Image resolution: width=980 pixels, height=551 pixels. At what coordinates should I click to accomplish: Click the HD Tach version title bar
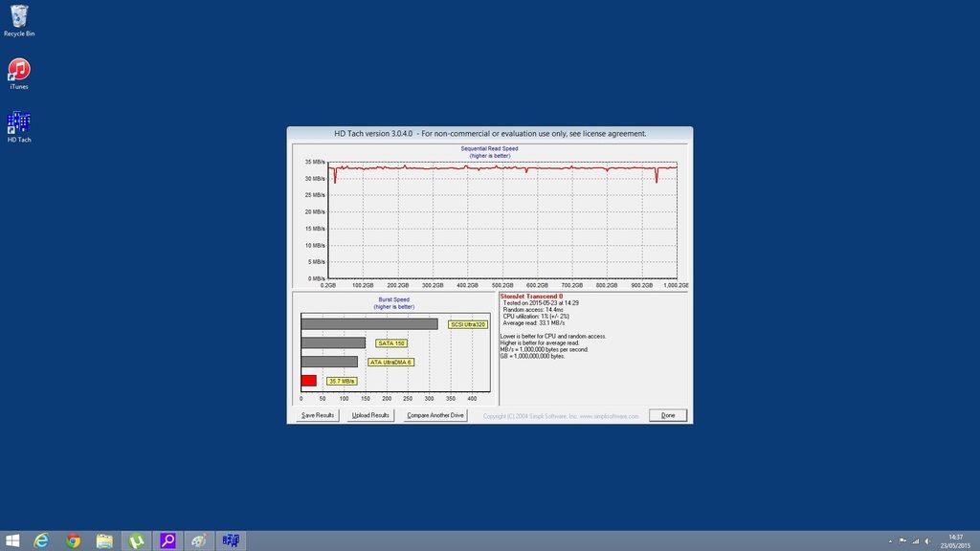tap(490, 134)
